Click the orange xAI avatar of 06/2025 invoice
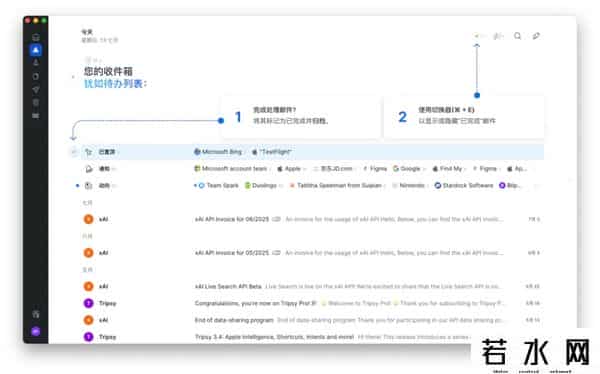 click(88, 219)
